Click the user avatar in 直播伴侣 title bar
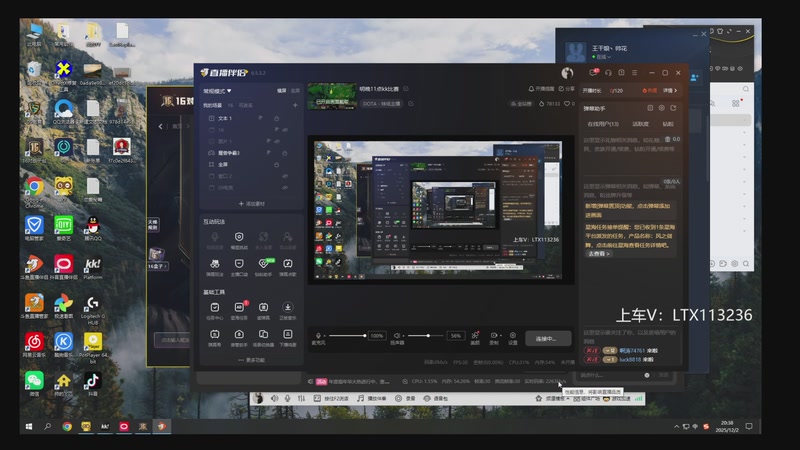The height and width of the screenshot is (450, 800). [x=567, y=73]
